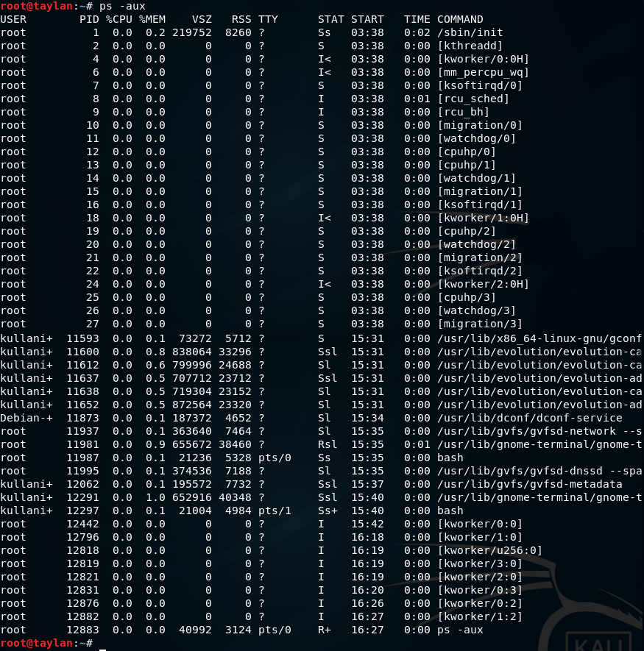Click the /usr/lib/dconf/dconf-service command
Screen dimensions: 644x651
530,418
